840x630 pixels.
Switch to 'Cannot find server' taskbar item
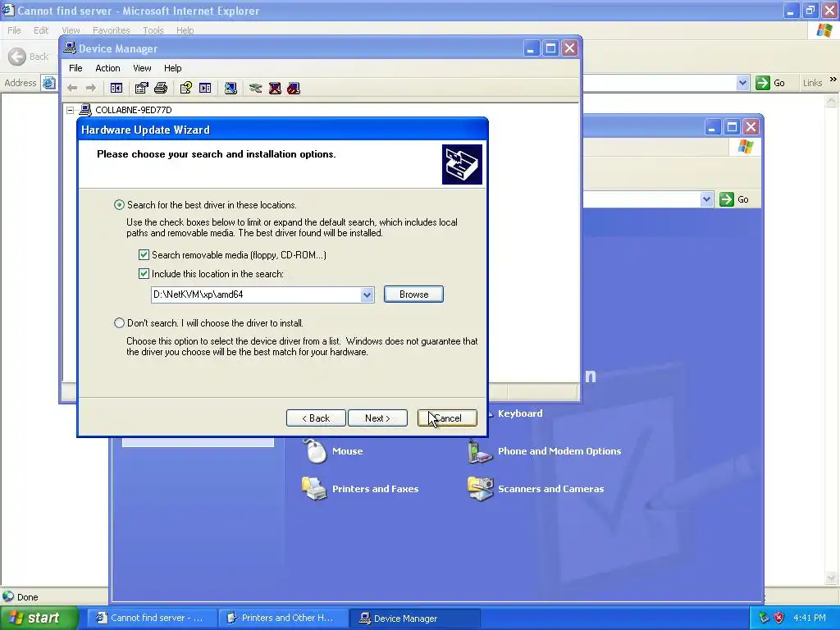152,618
